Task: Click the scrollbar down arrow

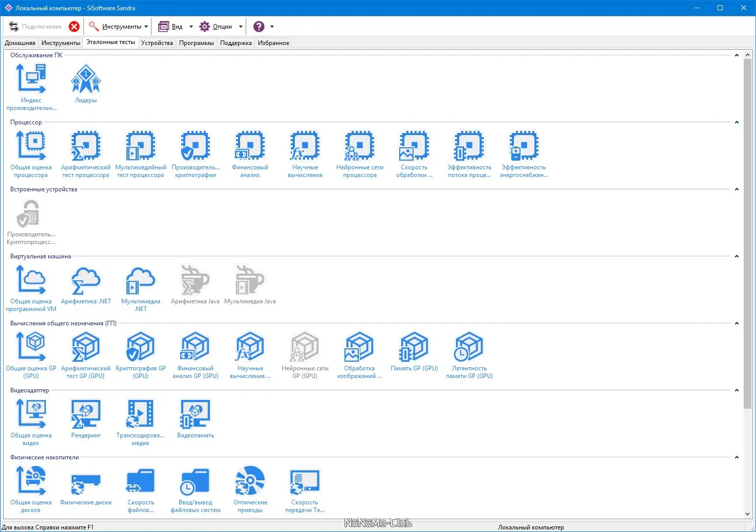Action: pyautogui.click(x=747, y=514)
